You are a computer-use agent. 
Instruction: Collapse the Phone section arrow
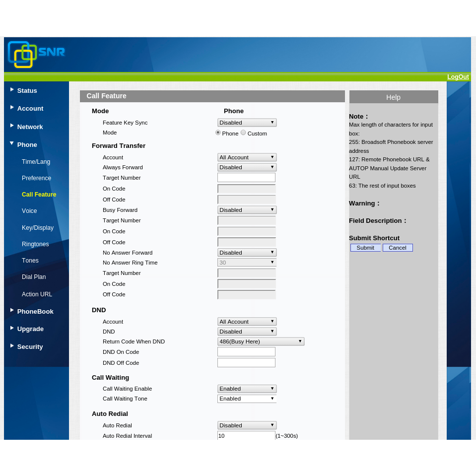(x=12, y=143)
